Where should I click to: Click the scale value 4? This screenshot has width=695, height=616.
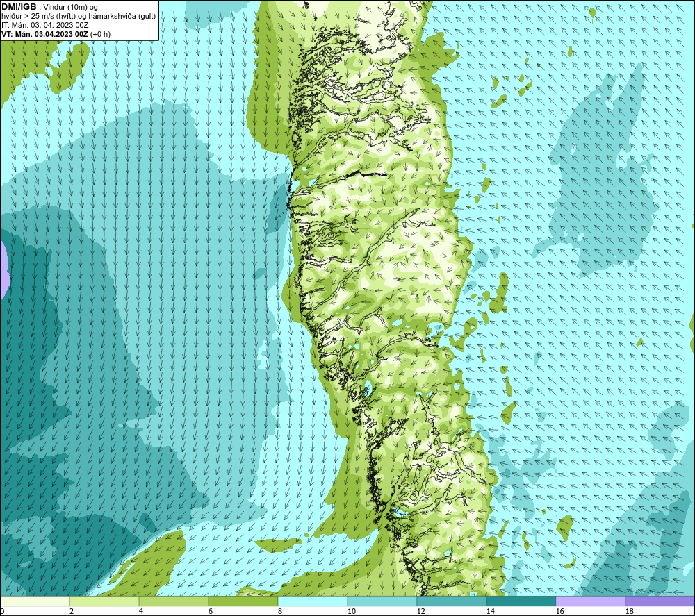[141, 611]
